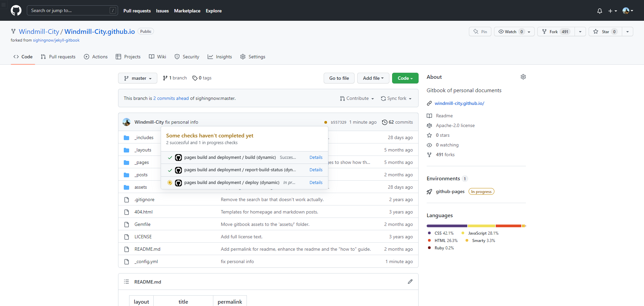Switch to the Projects tab

point(128,57)
